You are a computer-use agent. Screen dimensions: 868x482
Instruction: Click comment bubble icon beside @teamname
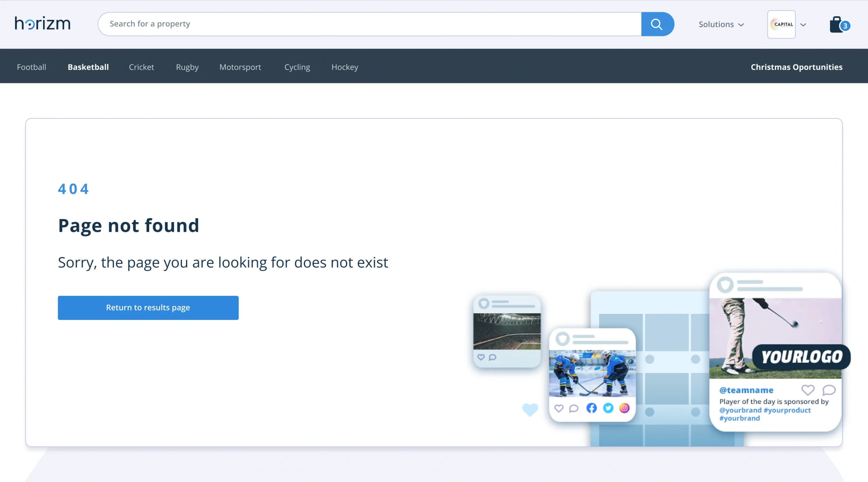coord(829,390)
